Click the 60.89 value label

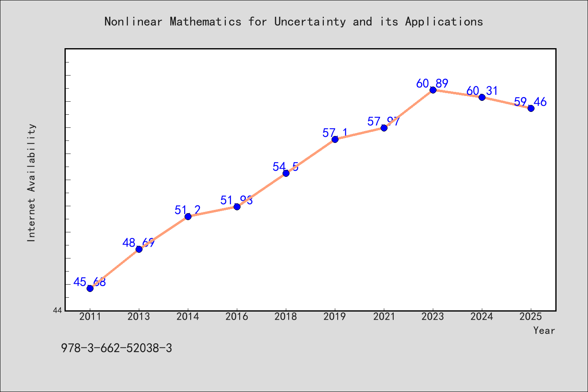[432, 83]
